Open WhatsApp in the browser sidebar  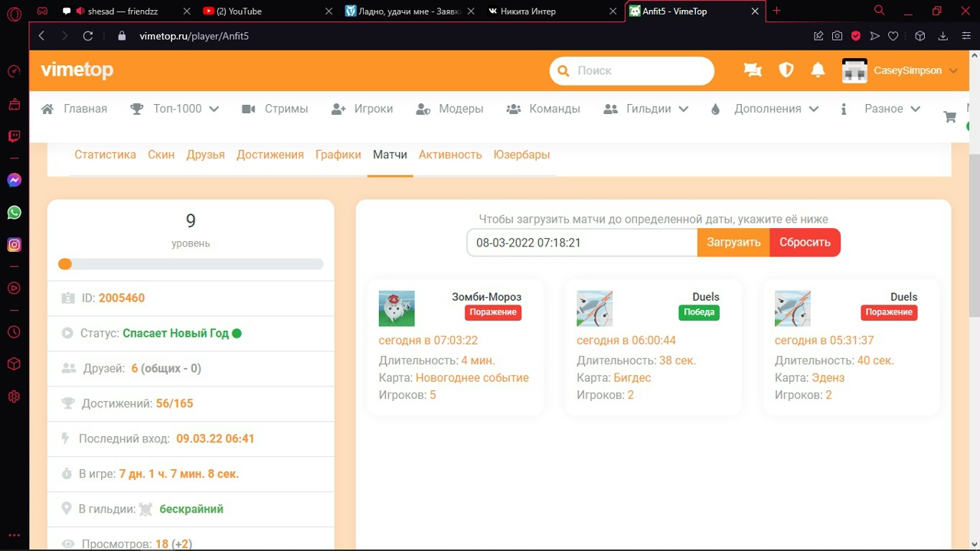14,212
